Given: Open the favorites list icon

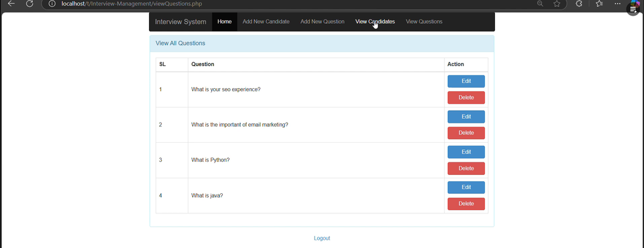Looking at the screenshot, I should (599, 4).
